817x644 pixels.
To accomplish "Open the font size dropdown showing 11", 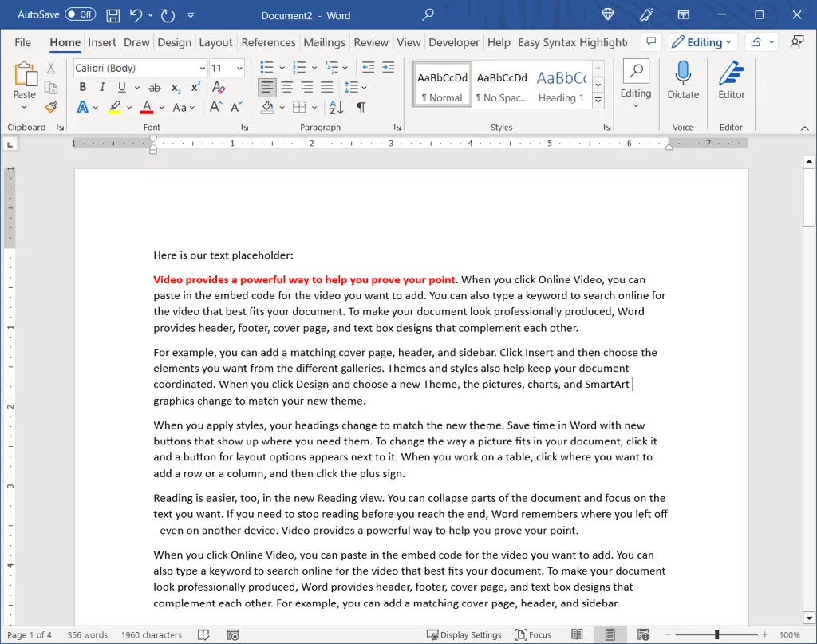I will (x=227, y=68).
